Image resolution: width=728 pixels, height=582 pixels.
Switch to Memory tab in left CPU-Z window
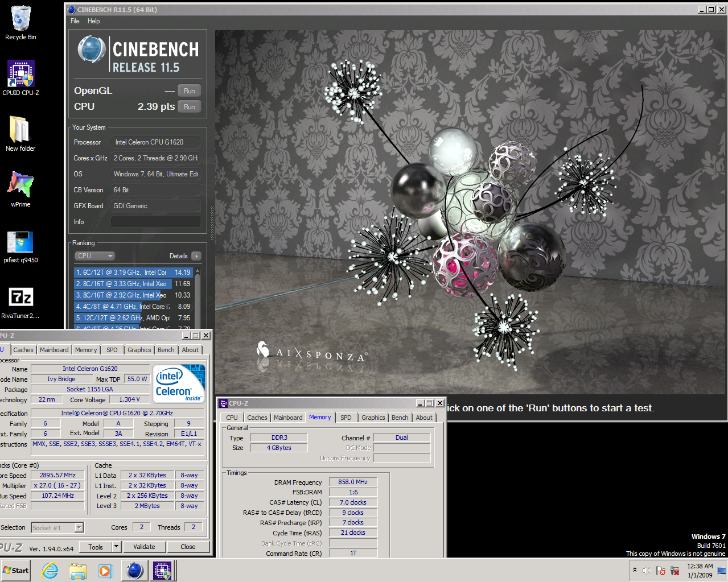86,350
